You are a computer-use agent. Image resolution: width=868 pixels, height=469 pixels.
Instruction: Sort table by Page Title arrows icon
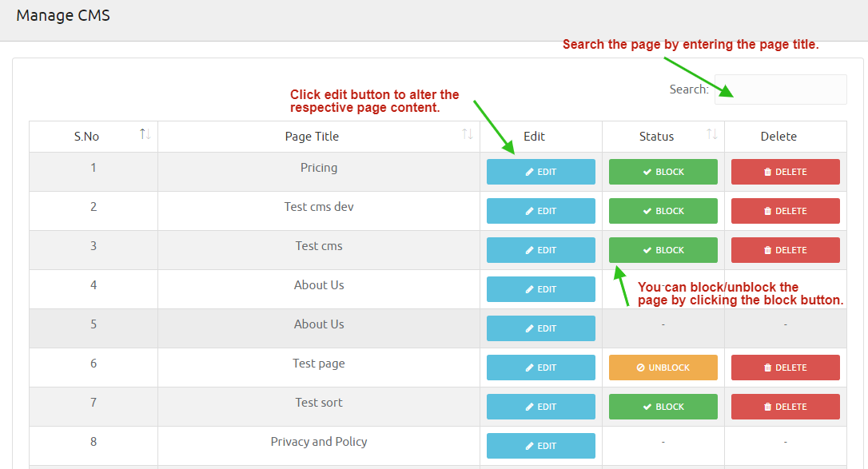pyautogui.click(x=468, y=135)
